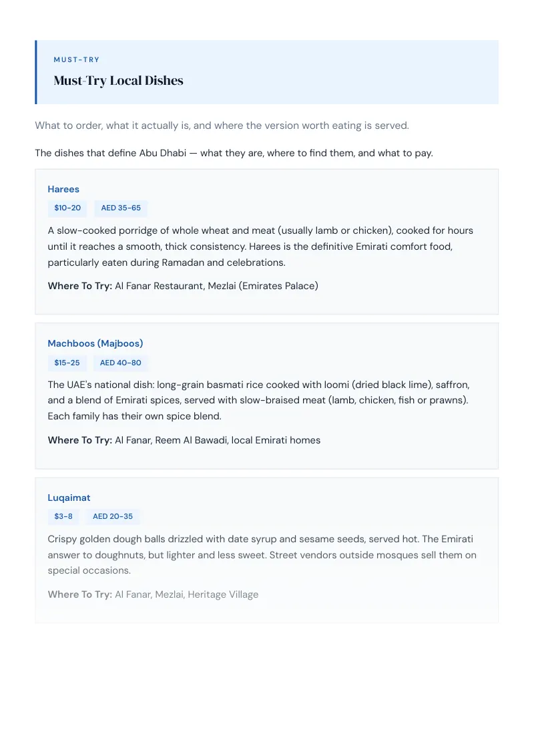Click Where To Try under Machboos
The image size is (534, 756).
pyautogui.click(x=79, y=440)
